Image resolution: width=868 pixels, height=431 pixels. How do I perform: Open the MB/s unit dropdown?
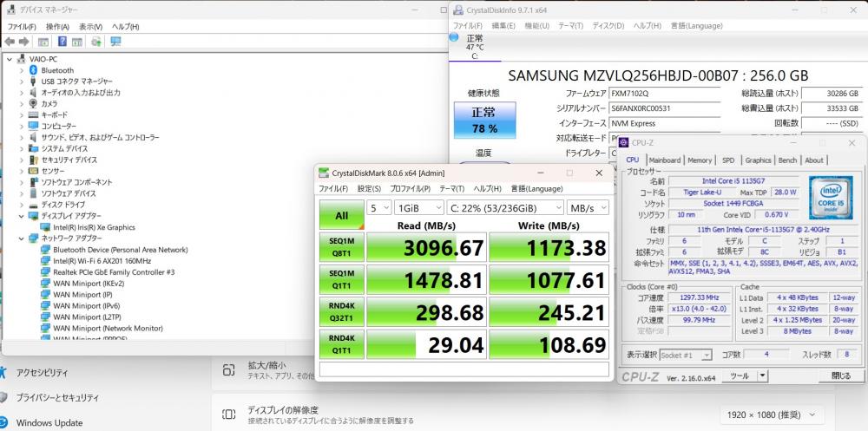pyautogui.click(x=588, y=208)
